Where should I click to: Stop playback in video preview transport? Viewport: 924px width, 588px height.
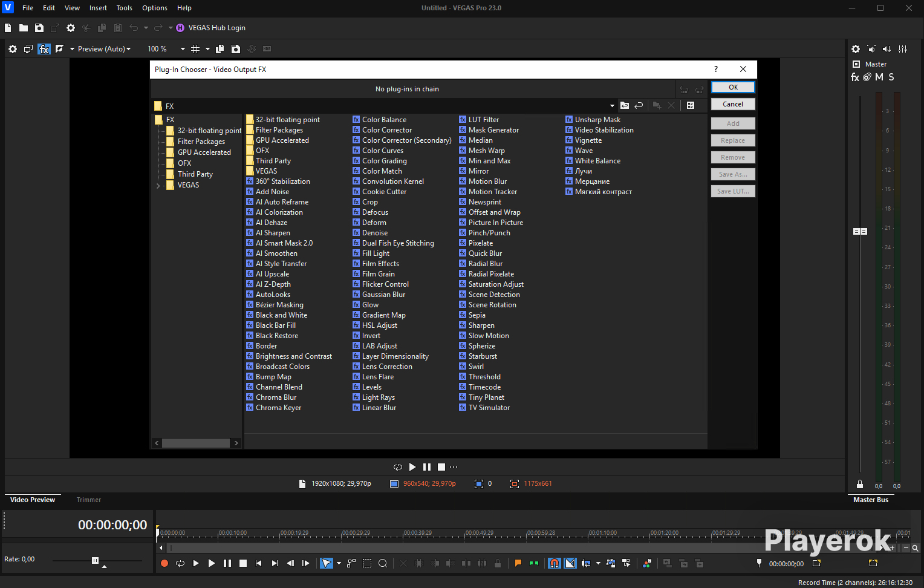coord(441,467)
